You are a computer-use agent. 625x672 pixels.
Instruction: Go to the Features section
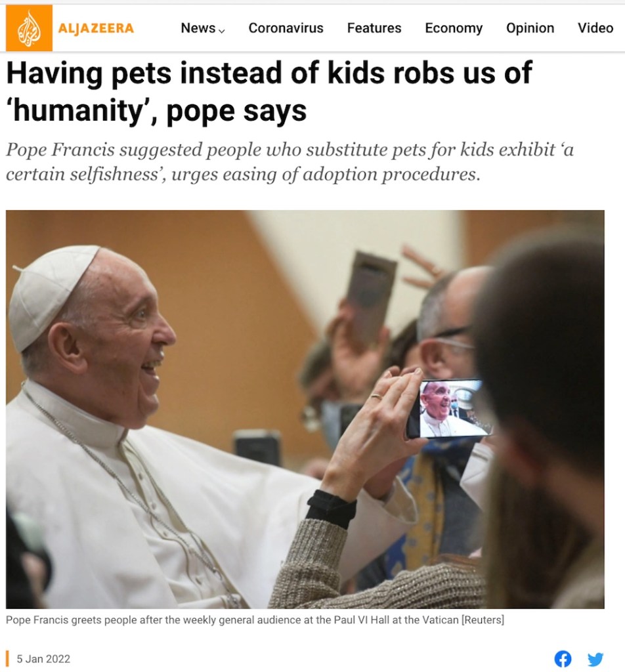374,28
